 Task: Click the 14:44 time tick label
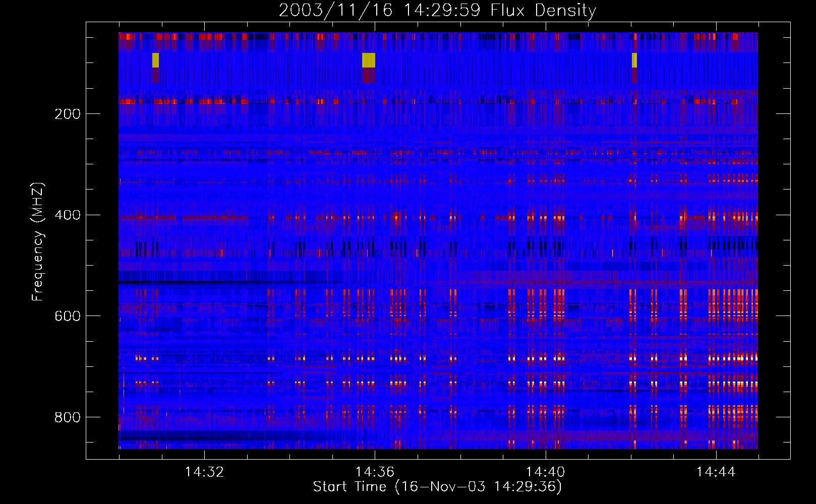point(716,472)
